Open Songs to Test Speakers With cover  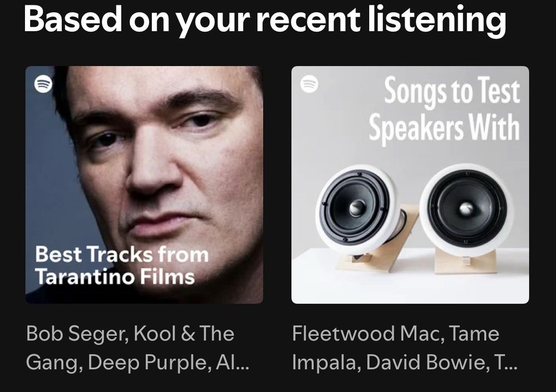point(410,185)
